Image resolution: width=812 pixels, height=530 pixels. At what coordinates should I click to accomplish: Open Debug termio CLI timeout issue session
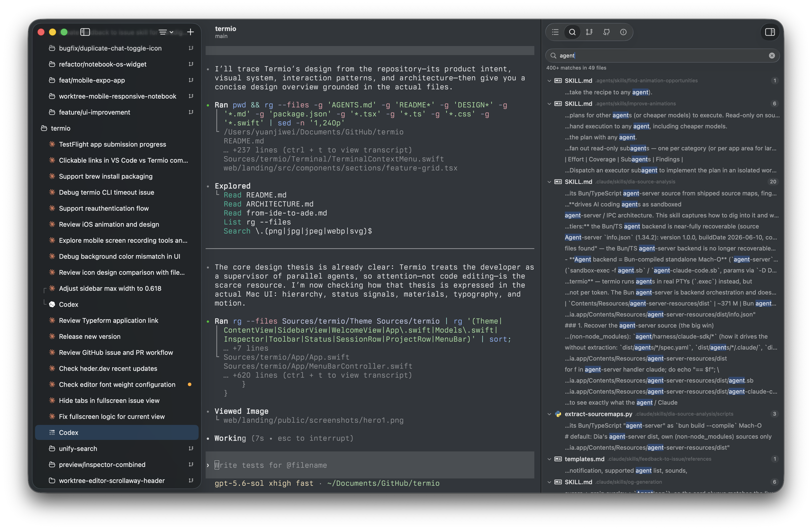pyautogui.click(x=117, y=192)
